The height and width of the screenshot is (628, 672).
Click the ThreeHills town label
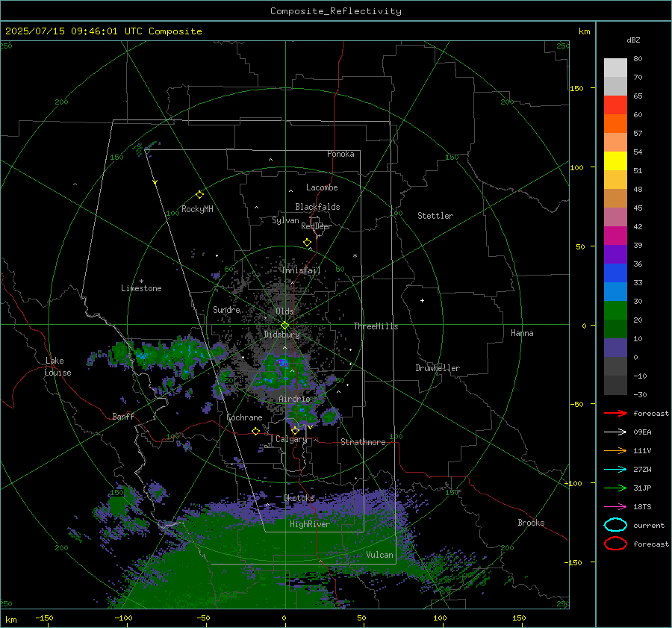tap(376, 326)
